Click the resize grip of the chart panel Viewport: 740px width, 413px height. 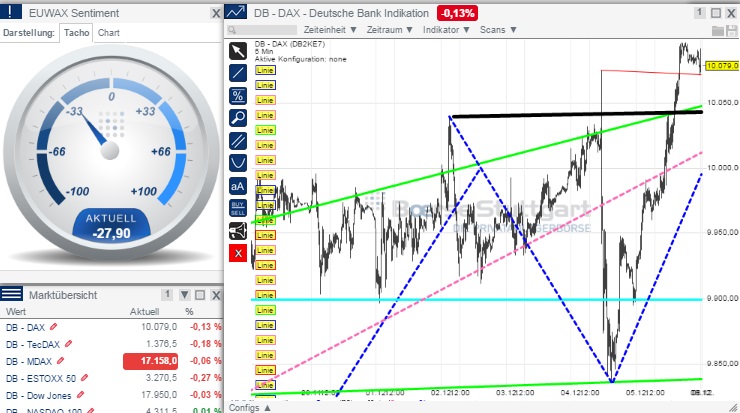click(733, 407)
